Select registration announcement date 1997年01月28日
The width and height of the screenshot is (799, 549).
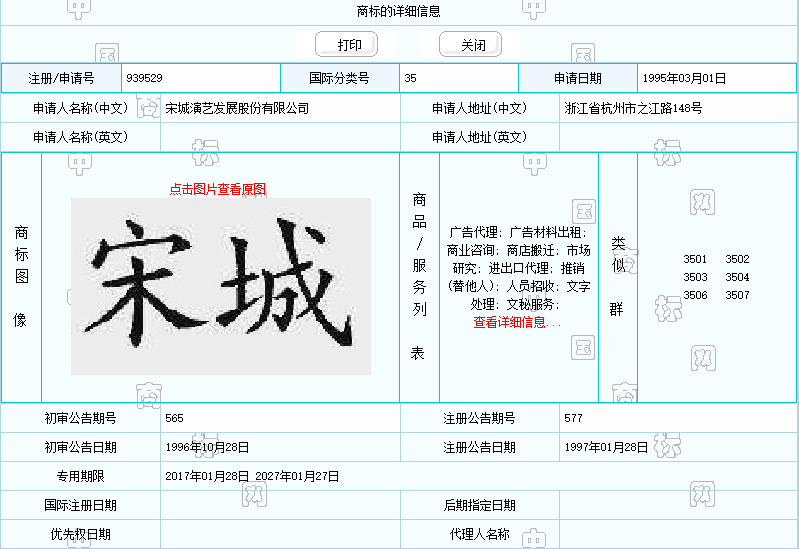(x=606, y=447)
